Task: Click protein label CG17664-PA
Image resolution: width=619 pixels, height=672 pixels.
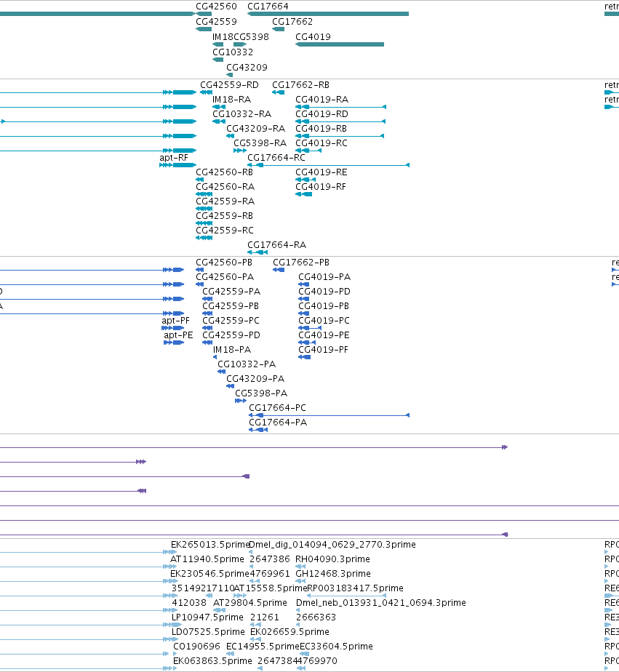Action: pyautogui.click(x=278, y=423)
